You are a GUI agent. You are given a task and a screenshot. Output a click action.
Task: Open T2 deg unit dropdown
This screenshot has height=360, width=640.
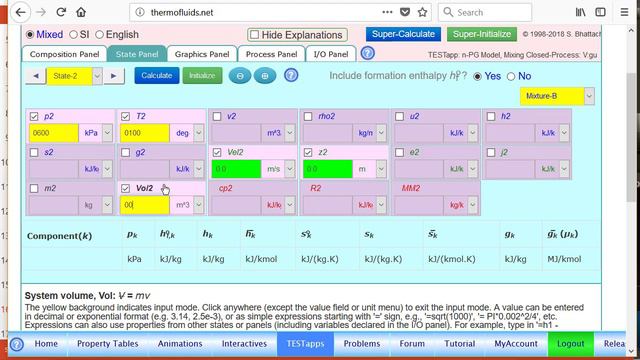pos(198,133)
